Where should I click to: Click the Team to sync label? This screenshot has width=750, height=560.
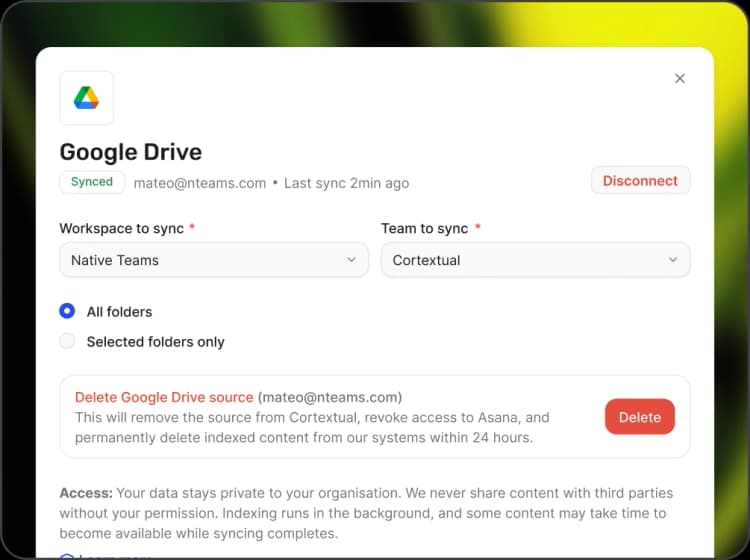[424, 228]
